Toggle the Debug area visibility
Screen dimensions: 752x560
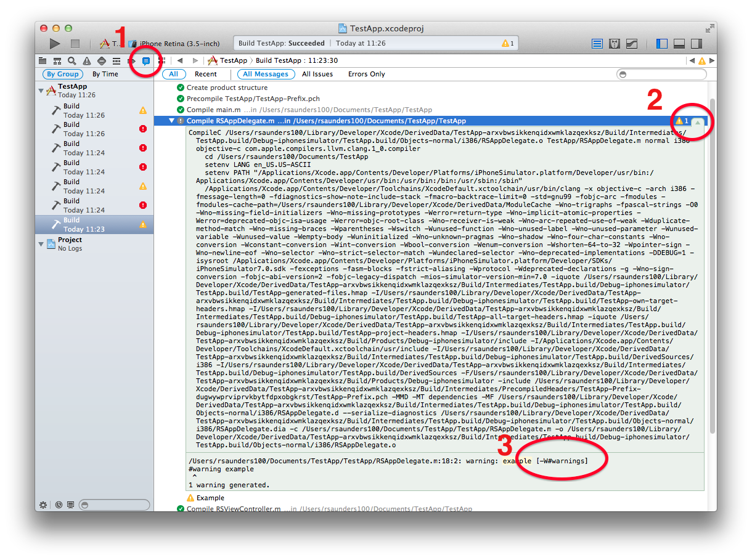(x=679, y=44)
